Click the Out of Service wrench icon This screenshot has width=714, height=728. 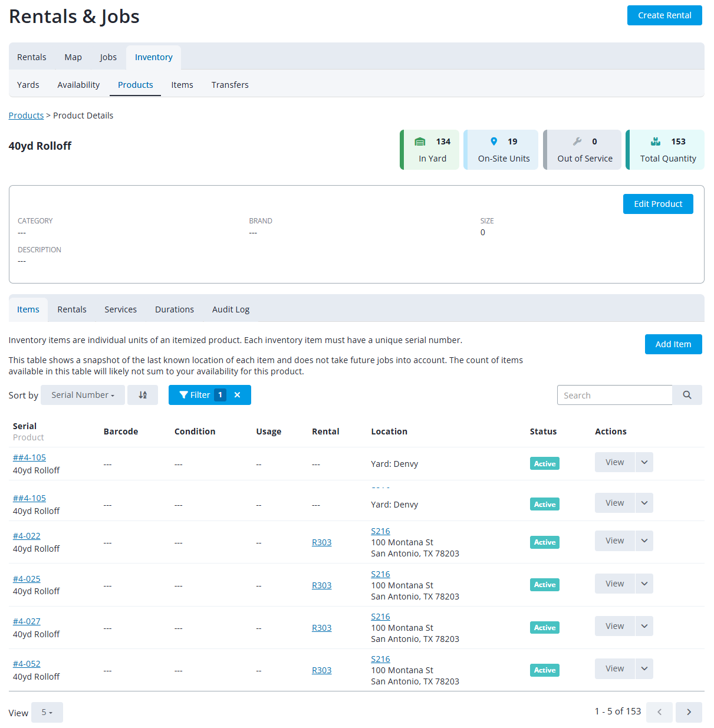pos(577,141)
